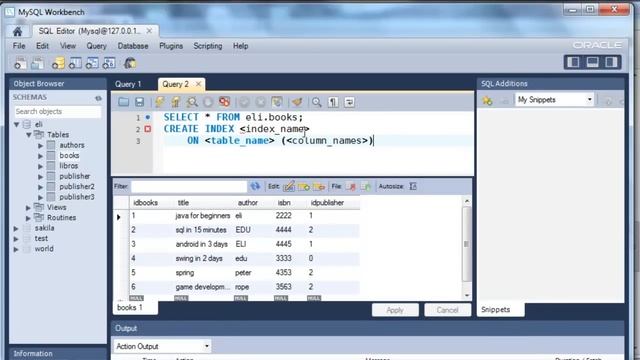The image size is (640, 360).
Task: Expand the books table node
Action: (40, 156)
